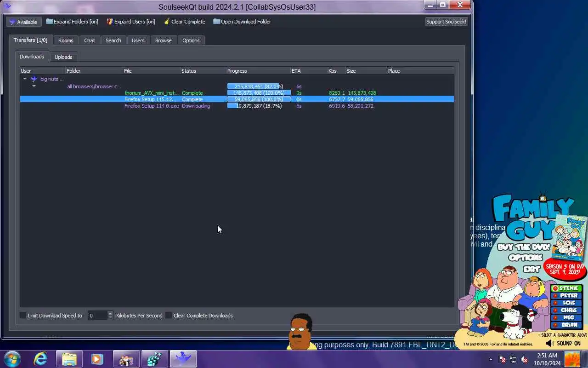Viewport: 588px width, 368px height.
Task: Click the 58,201,272 size value
Action: [361, 106]
